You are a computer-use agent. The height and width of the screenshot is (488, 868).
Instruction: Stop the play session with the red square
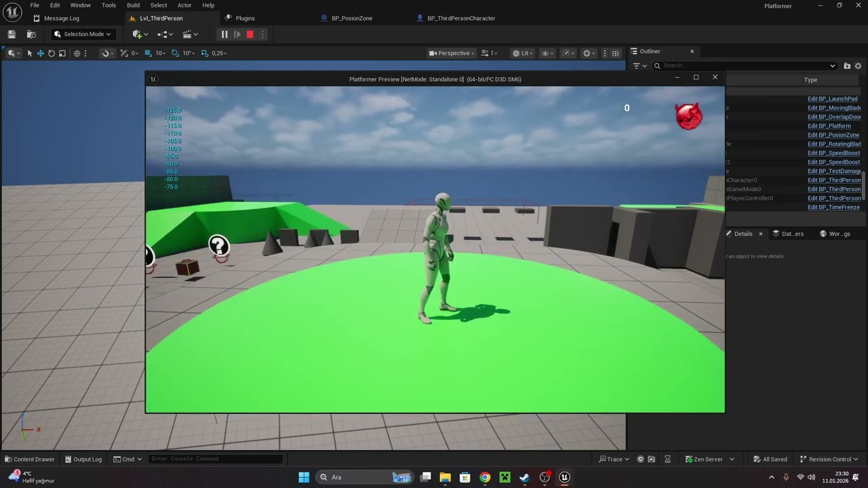250,34
